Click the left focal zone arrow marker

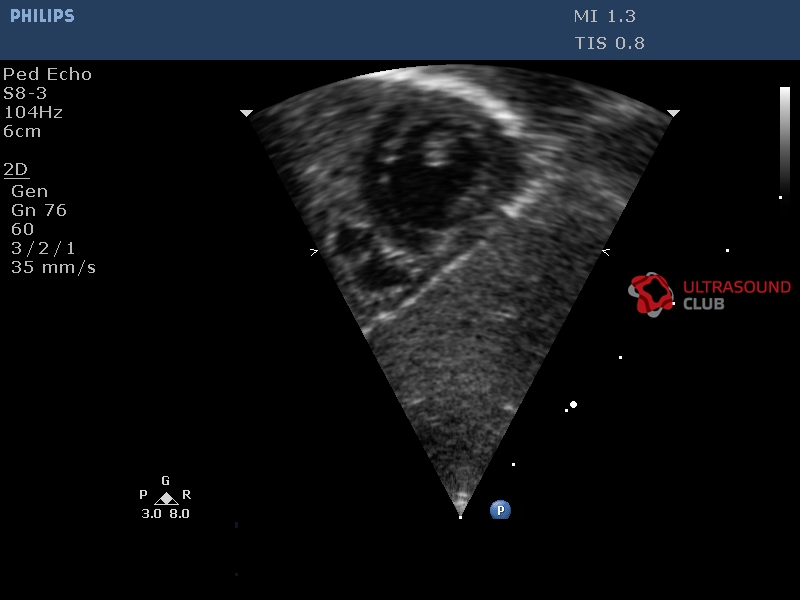tap(314, 252)
